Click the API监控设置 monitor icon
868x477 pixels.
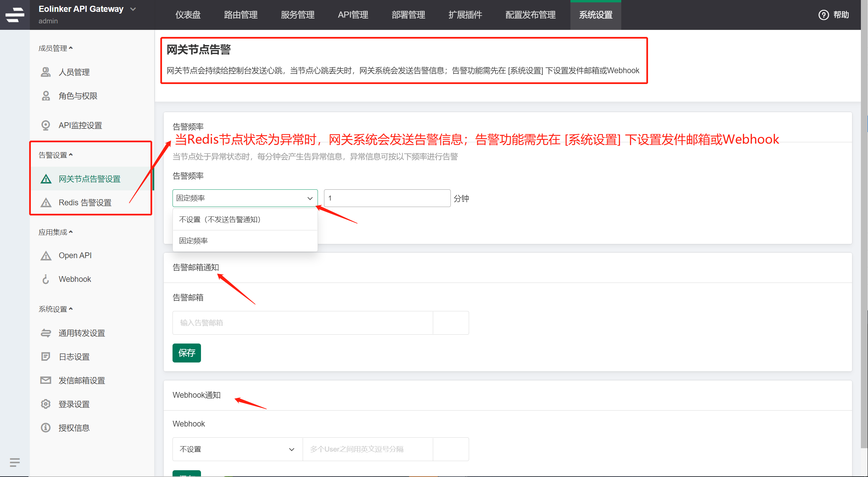point(46,125)
